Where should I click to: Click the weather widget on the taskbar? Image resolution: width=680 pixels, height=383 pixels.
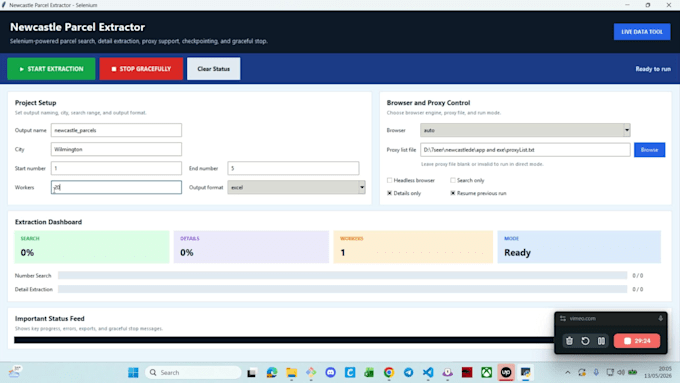(x=15, y=372)
